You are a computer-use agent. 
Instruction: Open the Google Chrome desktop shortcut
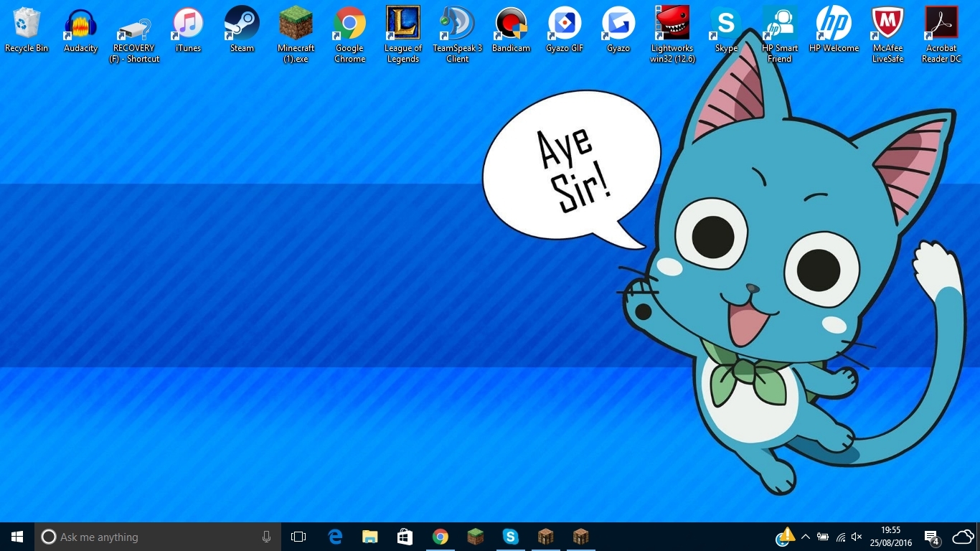click(349, 36)
